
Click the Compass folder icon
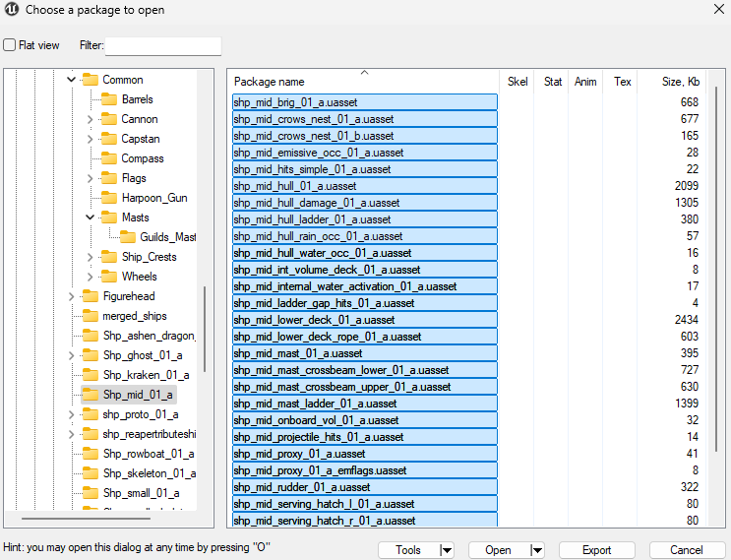click(108, 158)
